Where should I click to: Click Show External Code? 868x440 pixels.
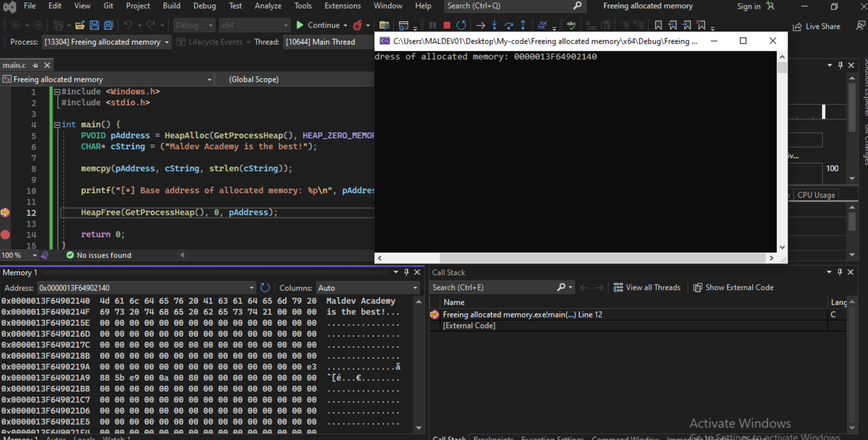tap(733, 288)
